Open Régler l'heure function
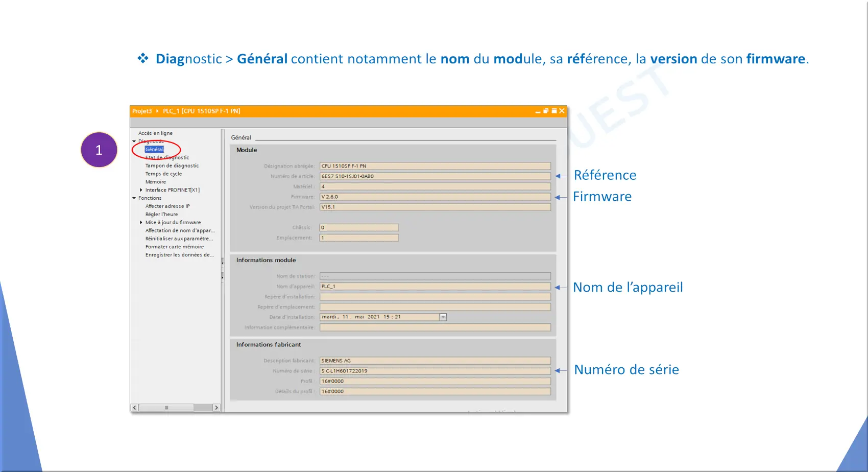Viewport: 868px width, 472px height. tap(161, 215)
